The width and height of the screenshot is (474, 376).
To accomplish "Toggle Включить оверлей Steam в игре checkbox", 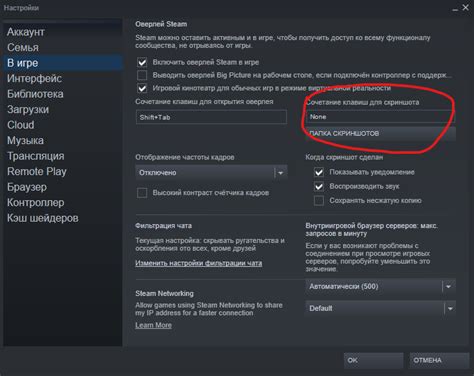I will click(142, 62).
